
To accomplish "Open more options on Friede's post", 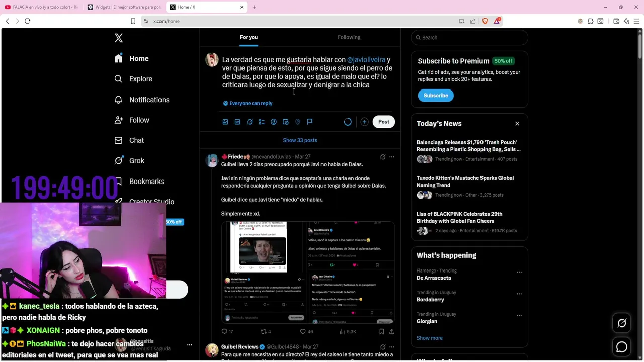I will pyautogui.click(x=392, y=157).
